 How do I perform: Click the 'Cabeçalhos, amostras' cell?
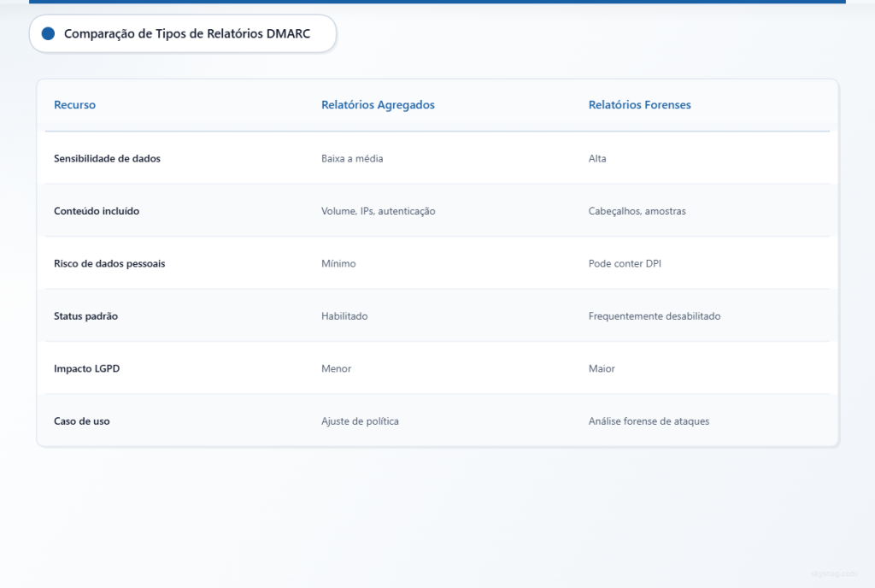(x=637, y=211)
